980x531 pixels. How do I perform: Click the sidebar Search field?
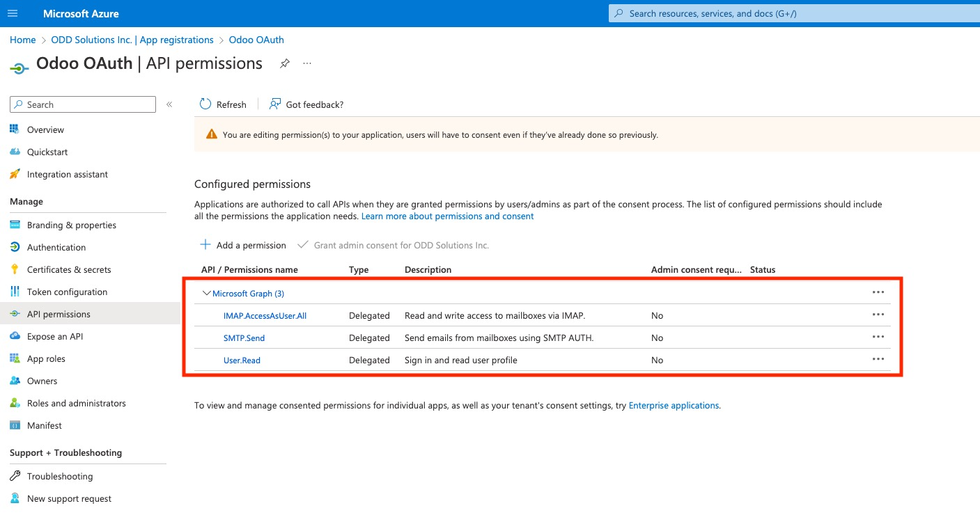tap(83, 104)
